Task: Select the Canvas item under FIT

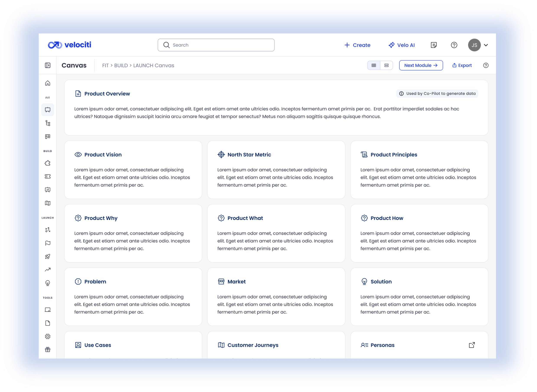Action: [48, 110]
